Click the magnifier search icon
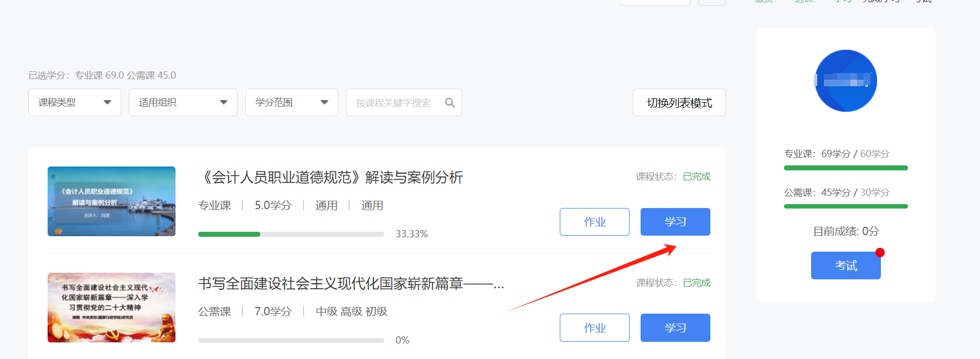 click(x=450, y=102)
